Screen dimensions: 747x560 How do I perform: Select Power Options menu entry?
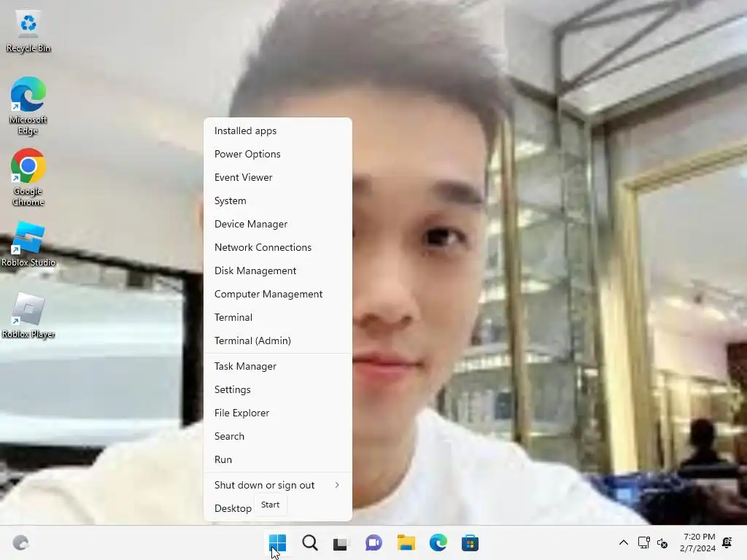tap(278, 155)
